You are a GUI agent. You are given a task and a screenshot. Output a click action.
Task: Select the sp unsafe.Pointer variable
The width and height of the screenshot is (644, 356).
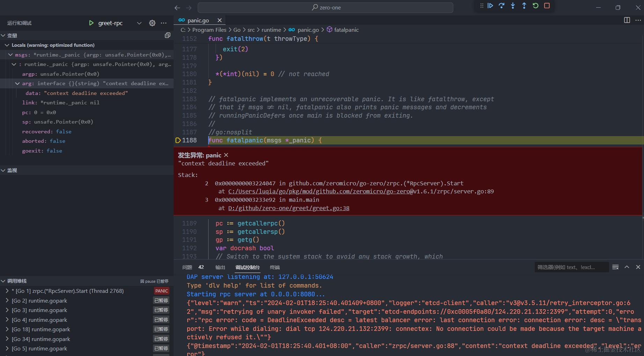click(87, 122)
